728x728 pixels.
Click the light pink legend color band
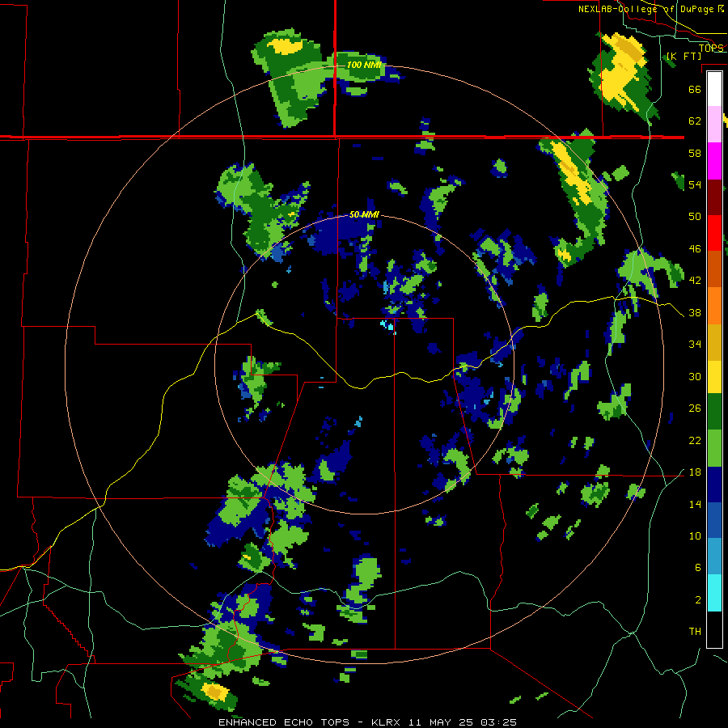click(714, 124)
